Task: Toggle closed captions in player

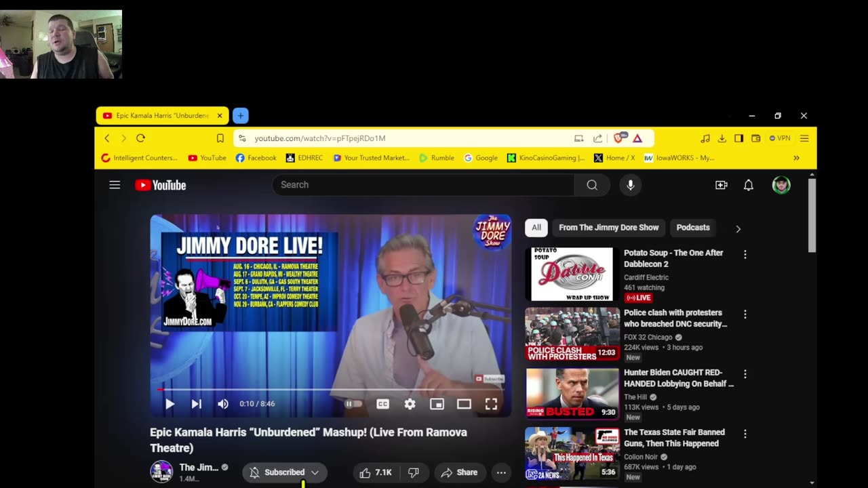Action: pos(382,404)
